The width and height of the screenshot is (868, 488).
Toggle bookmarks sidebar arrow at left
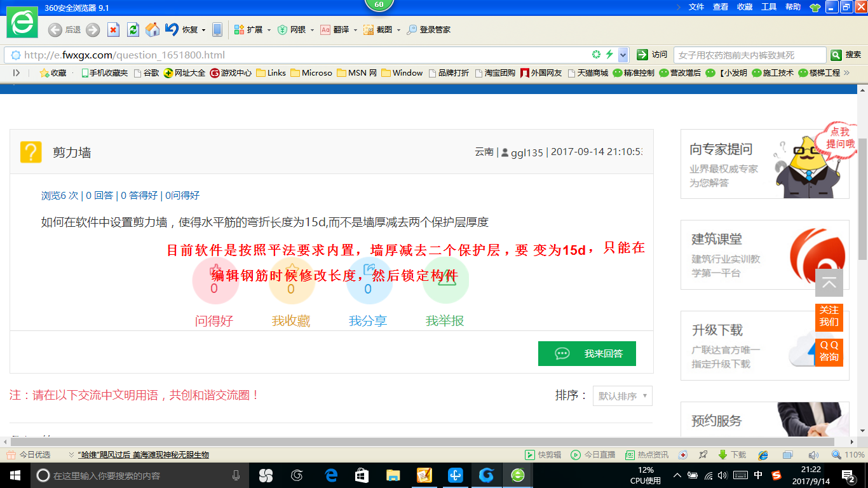[17, 72]
